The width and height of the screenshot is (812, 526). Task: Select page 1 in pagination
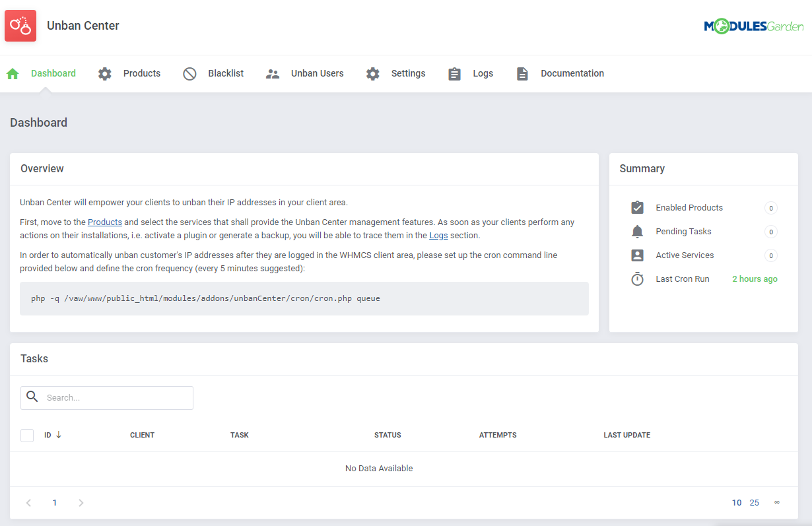(x=55, y=503)
